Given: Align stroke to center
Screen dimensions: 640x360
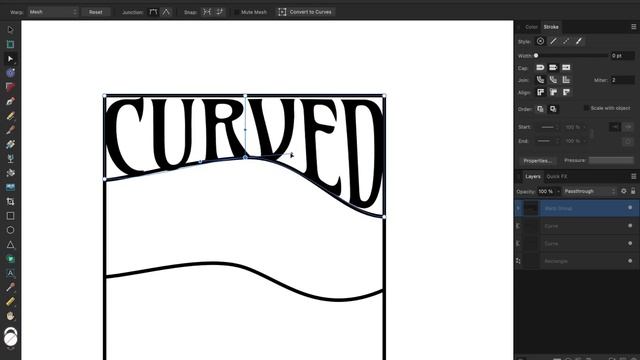Looking at the screenshot, I should click(540, 92).
